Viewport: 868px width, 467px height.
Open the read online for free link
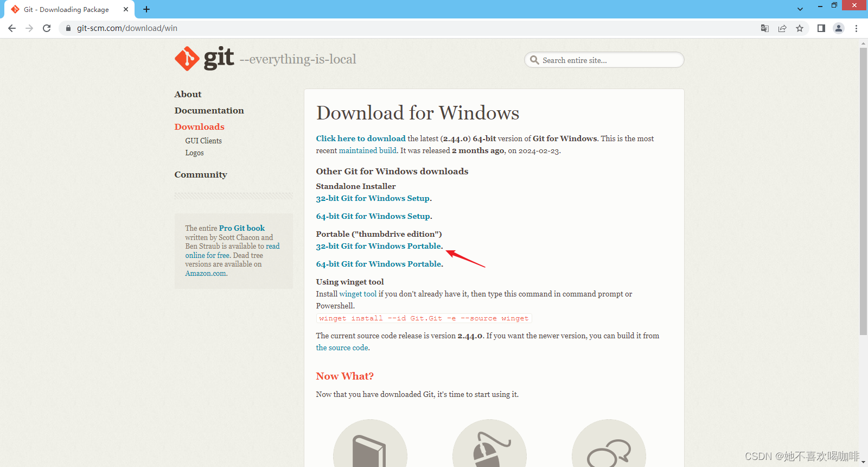point(232,251)
